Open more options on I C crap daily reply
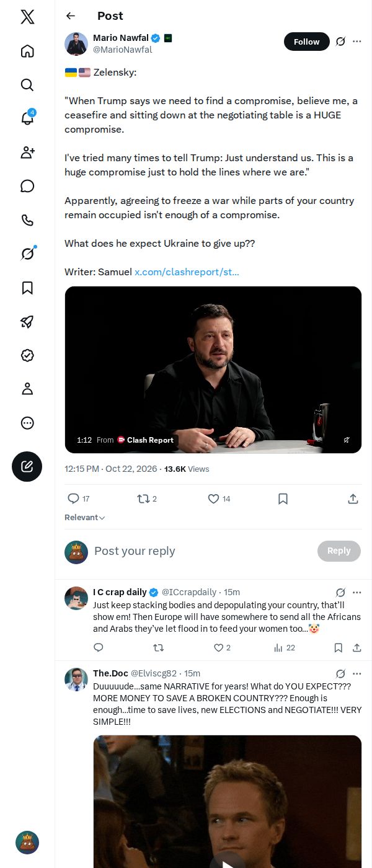372x868 pixels. 357,592
